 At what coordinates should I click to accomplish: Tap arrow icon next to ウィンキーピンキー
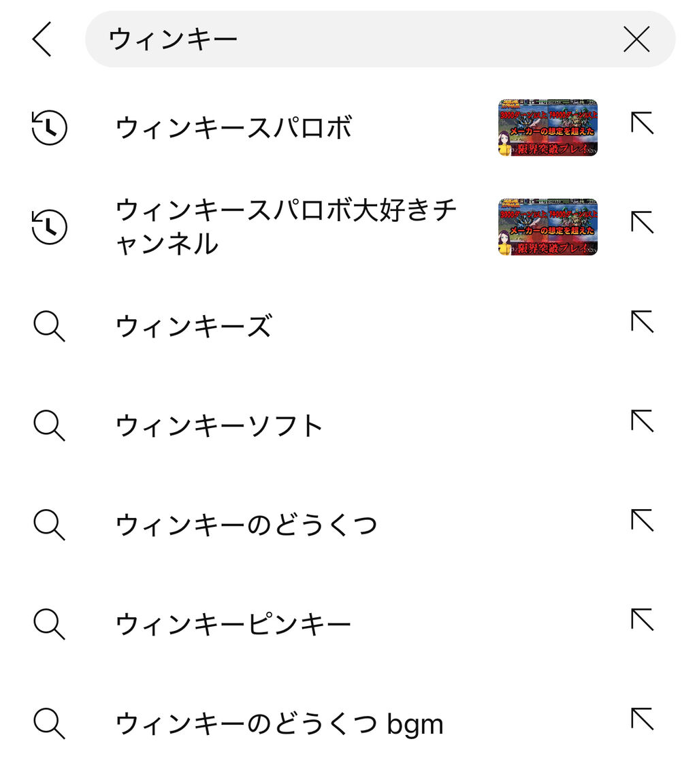[x=642, y=619]
